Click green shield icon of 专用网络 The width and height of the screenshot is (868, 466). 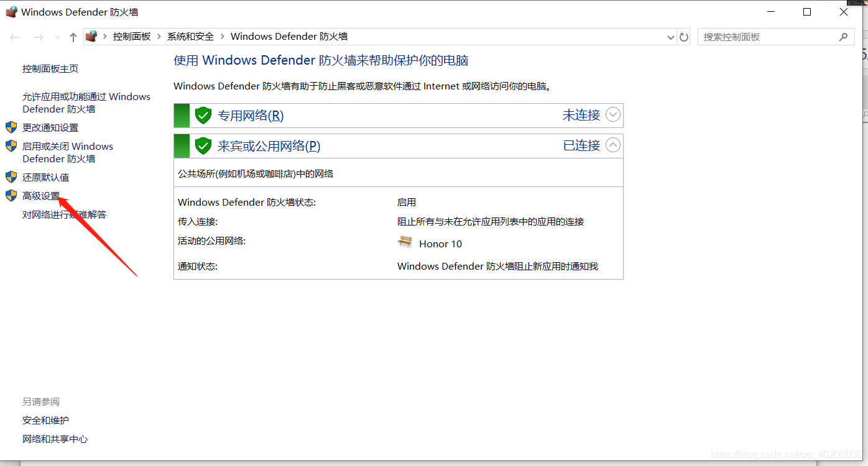(x=203, y=116)
